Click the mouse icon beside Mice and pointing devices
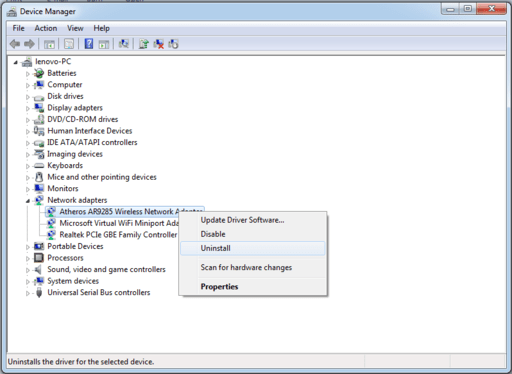 (x=39, y=177)
